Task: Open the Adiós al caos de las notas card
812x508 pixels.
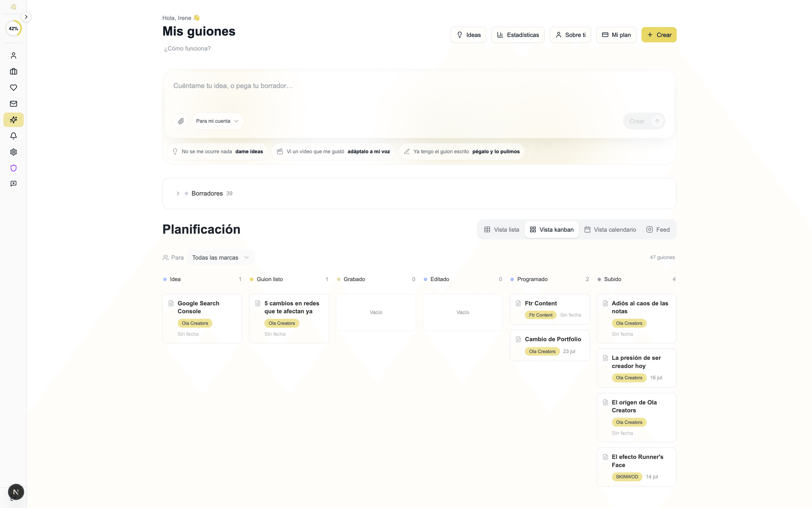Action: (x=636, y=319)
